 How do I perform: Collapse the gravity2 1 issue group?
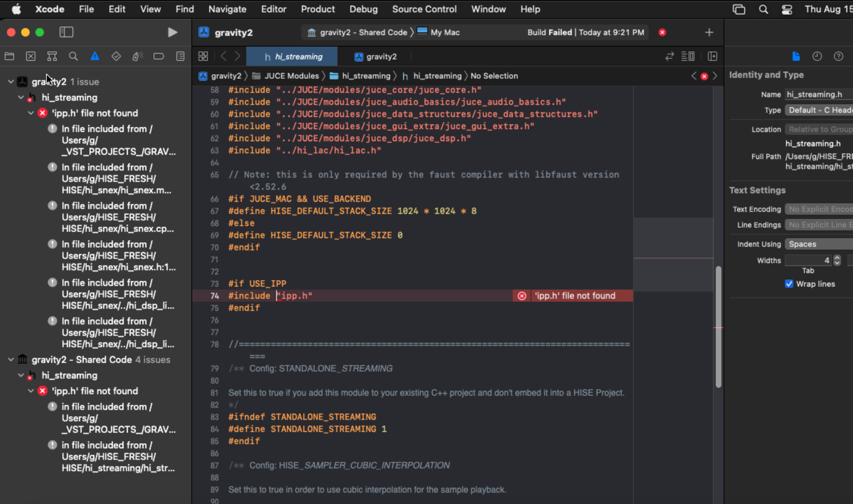[x=10, y=82]
